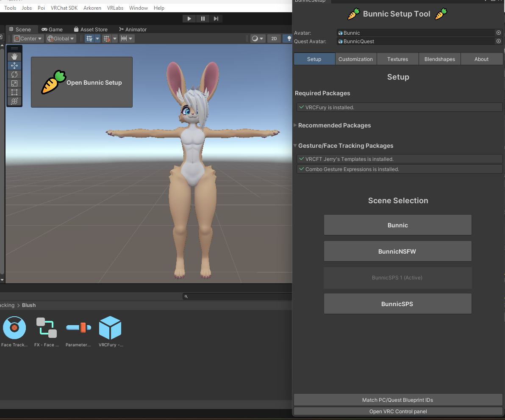Open the draw mode shading dropdown

258,39
